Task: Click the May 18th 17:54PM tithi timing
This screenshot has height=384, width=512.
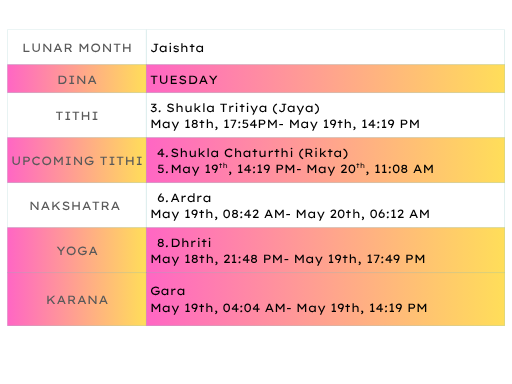Action: point(285,124)
